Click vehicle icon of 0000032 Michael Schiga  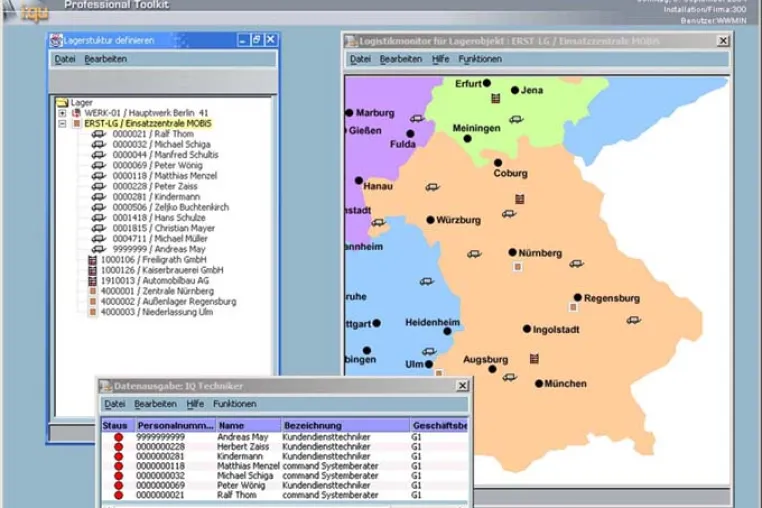pyautogui.click(x=99, y=144)
